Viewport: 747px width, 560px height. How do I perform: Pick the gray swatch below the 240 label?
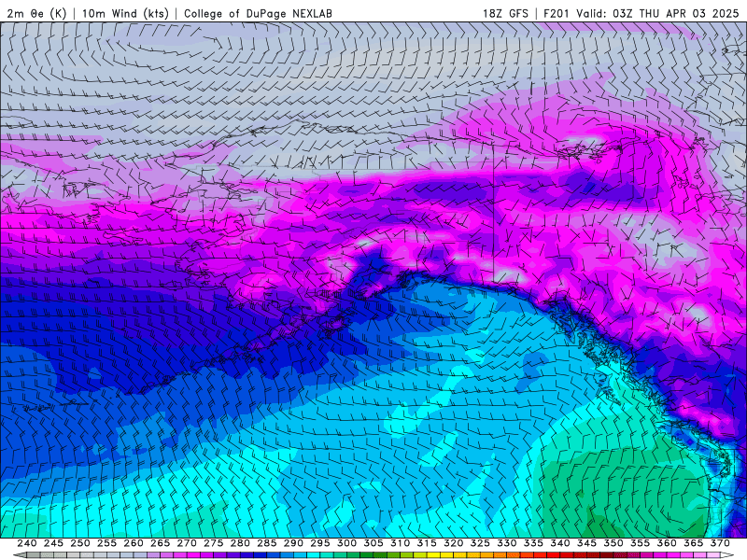[34, 555]
